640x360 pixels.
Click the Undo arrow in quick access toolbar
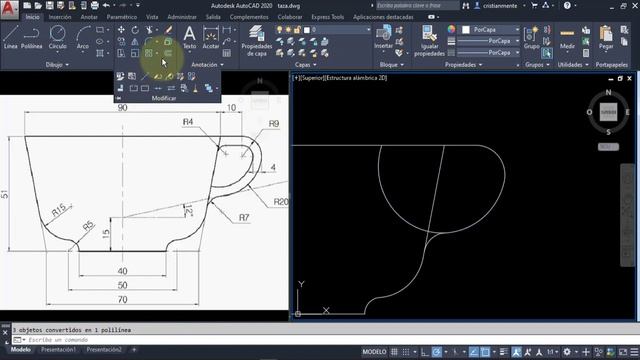[x=106, y=5]
